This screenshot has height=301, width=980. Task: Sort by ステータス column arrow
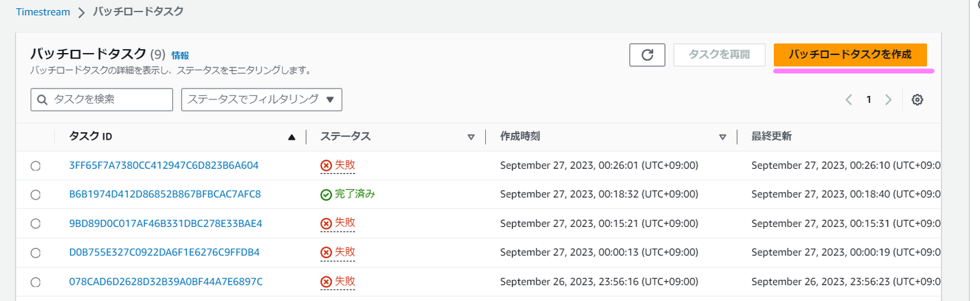coord(471,137)
